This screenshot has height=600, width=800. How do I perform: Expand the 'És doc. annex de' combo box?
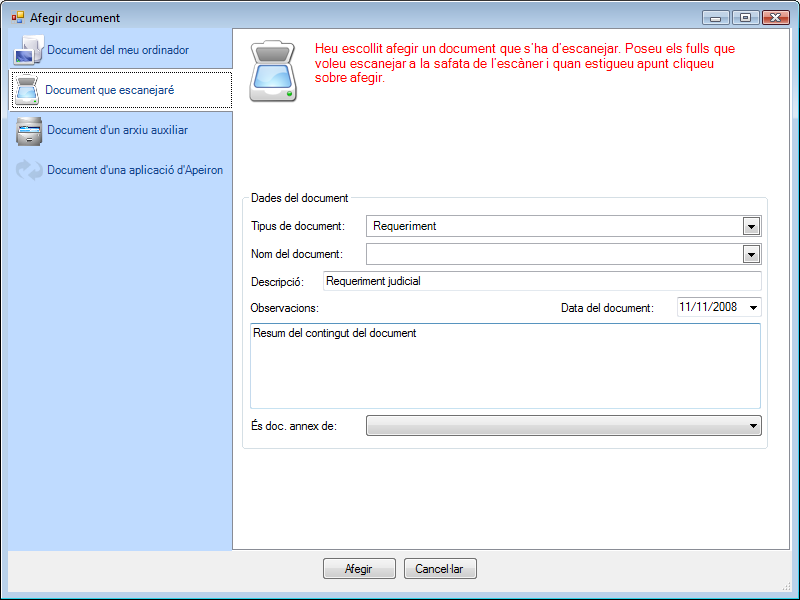coord(564,426)
